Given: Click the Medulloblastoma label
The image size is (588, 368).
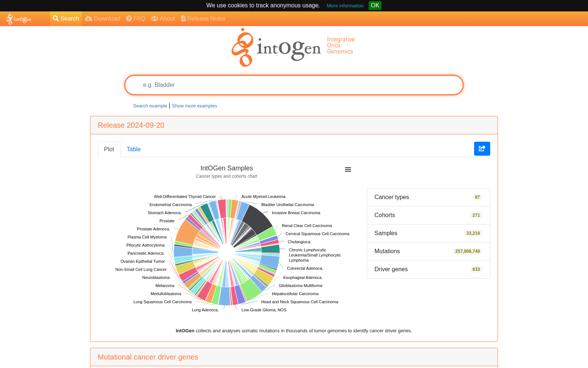Looking at the screenshot, I should (166, 294).
